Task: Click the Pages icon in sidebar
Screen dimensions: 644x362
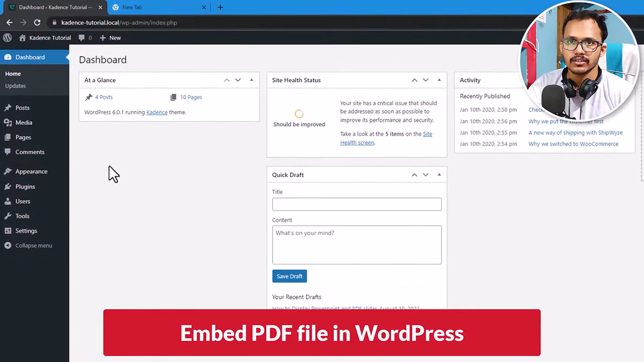Action: [x=8, y=137]
